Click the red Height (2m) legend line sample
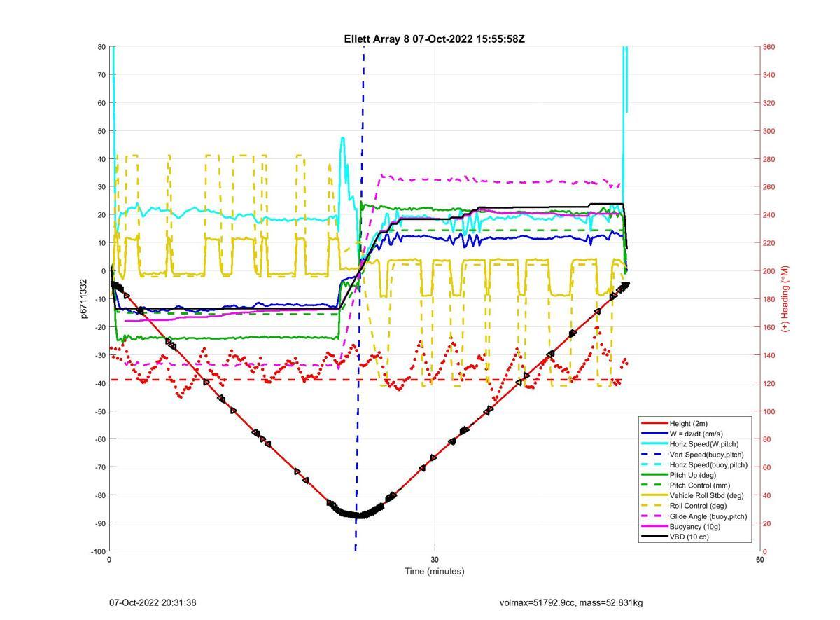This screenshot has height=620, width=840. 654,423
